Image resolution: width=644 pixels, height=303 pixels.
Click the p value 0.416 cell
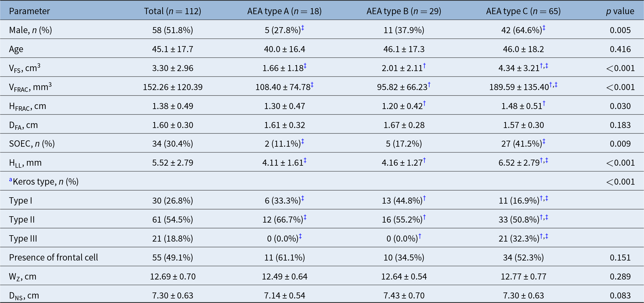(620, 49)
